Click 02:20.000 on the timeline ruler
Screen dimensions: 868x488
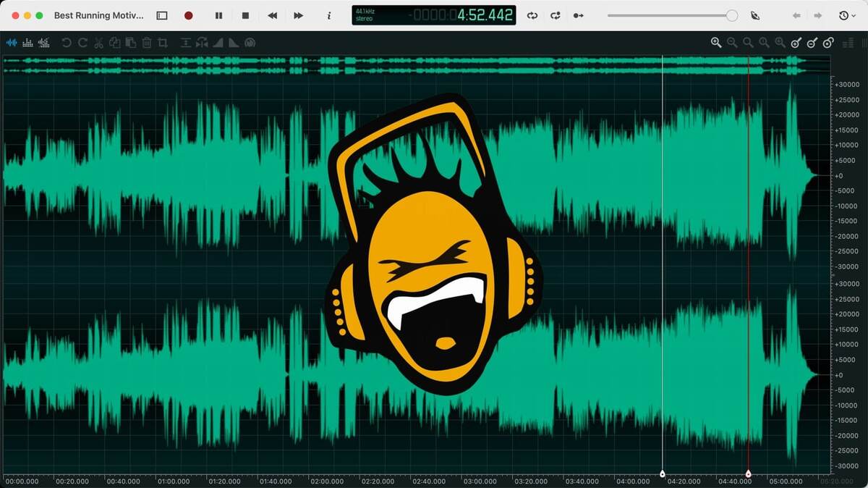coord(377,481)
